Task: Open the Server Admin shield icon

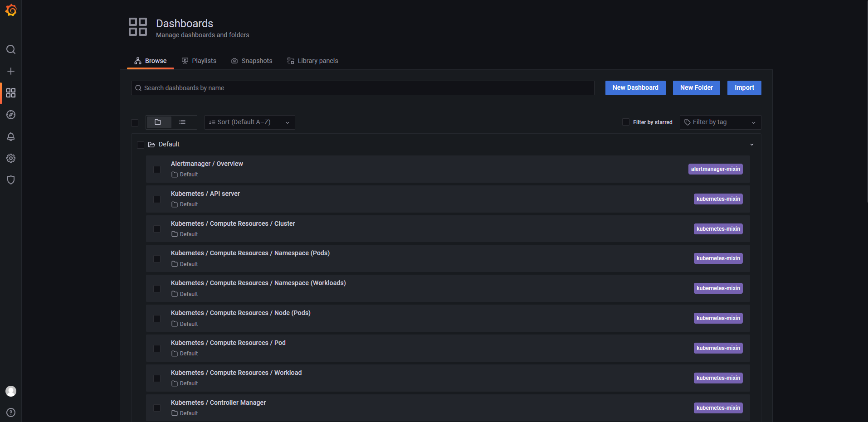Action: (11, 180)
